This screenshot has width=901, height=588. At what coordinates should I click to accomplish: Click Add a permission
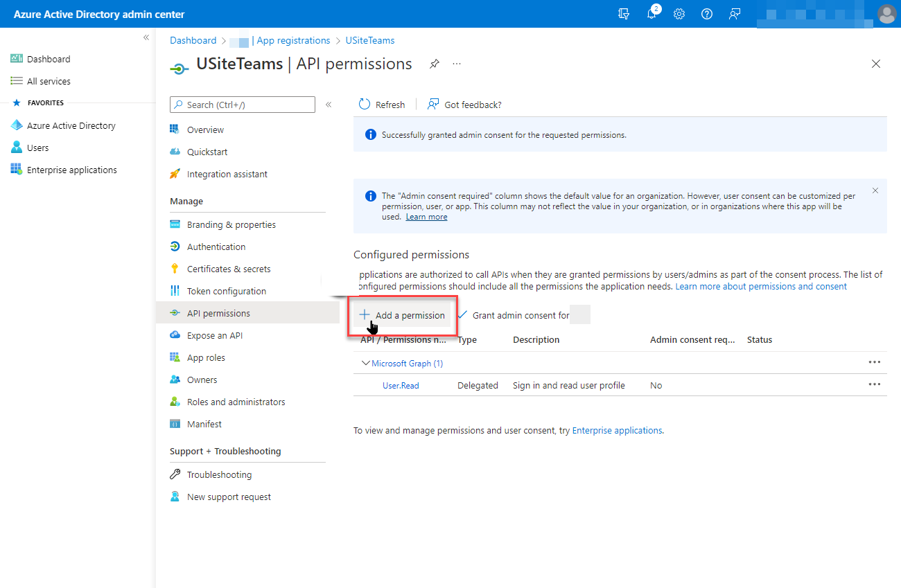[402, 315]
